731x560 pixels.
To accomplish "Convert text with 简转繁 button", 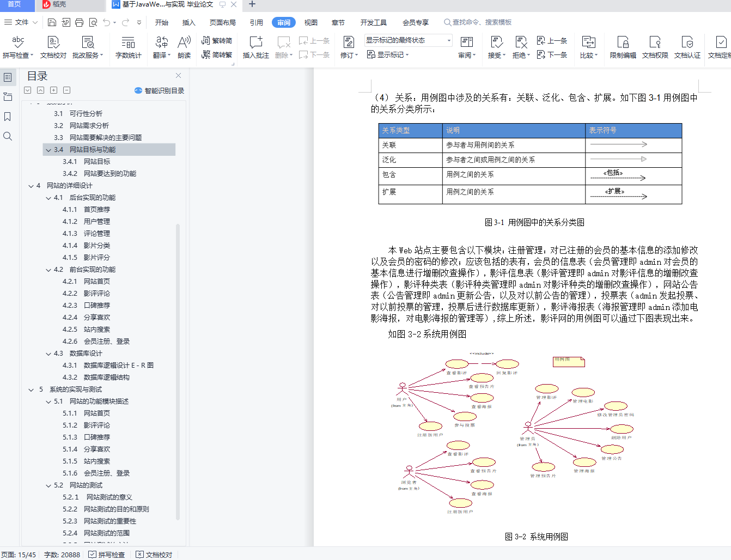I will tap(217, 54).
